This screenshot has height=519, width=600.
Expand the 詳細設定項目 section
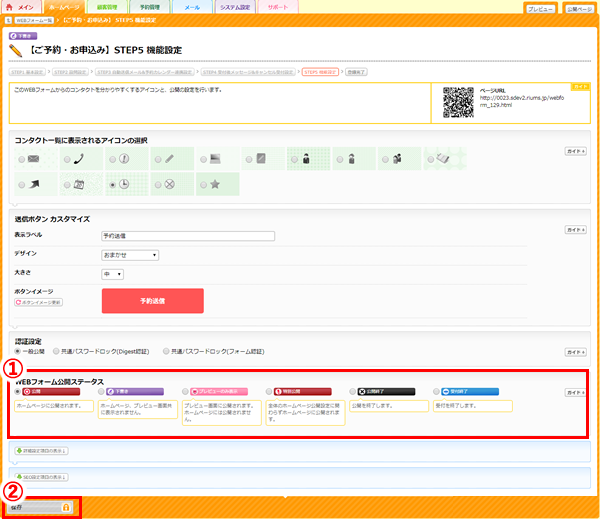tap(40, 451)
